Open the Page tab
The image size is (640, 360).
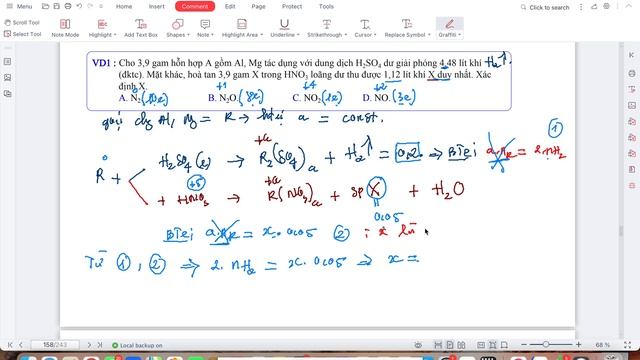click(258, 7)
